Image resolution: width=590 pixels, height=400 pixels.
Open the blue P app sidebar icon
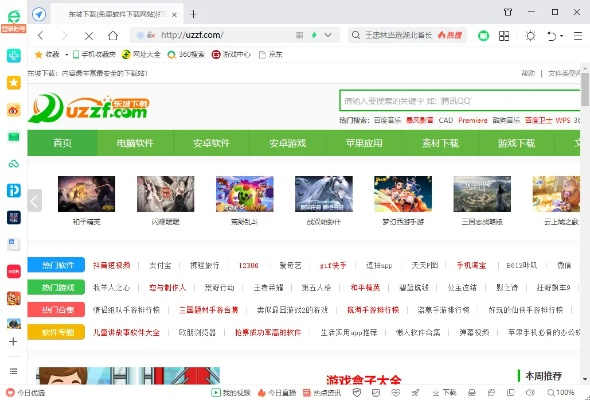14,190
